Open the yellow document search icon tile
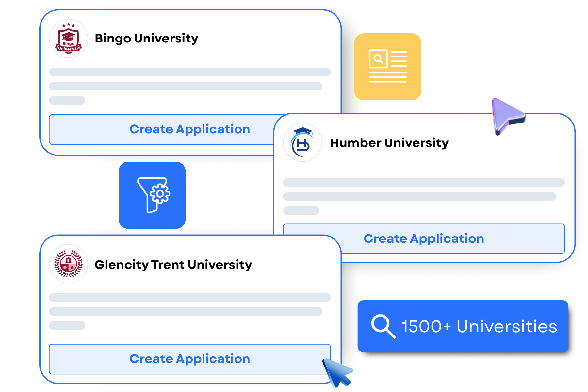The image size is (588, 392). [x=388, y=67]
